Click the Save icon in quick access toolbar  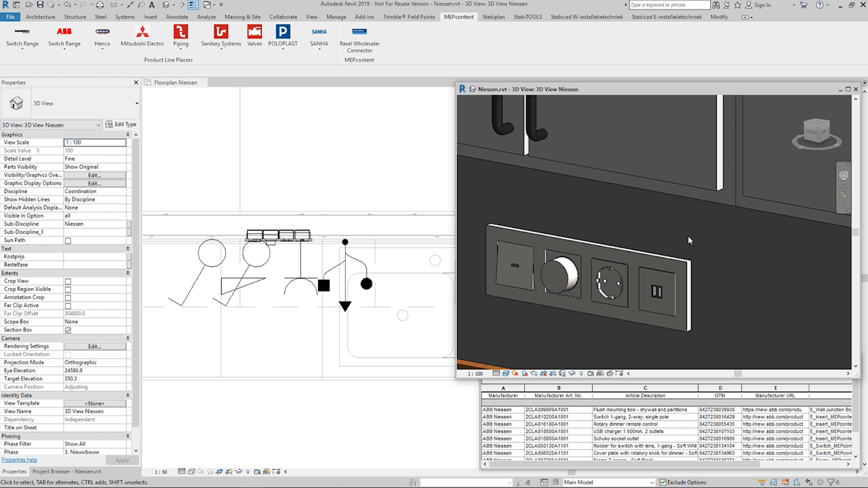point(40,5)
